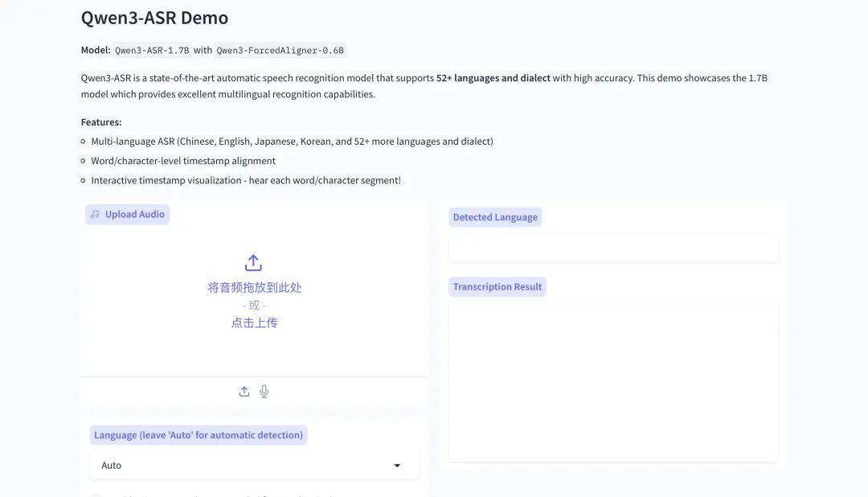Click the Language auto-detection label
868x497 pixels.
[199, 435]
